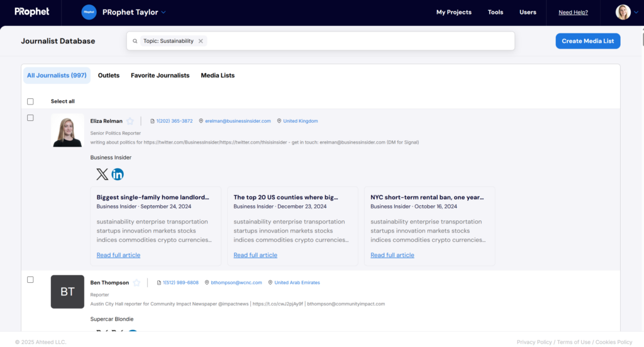This screenshot has height=347, width=644.
Task: Read full article for Biggest single-family home landlord
Action: [118, 255]
